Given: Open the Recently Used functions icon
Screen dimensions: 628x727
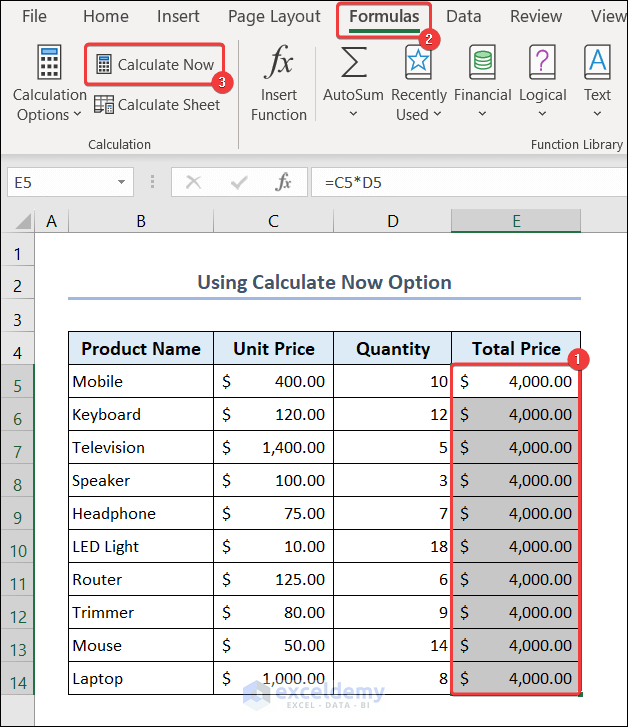Looking at the screenshot, I should tap(418, 63).
